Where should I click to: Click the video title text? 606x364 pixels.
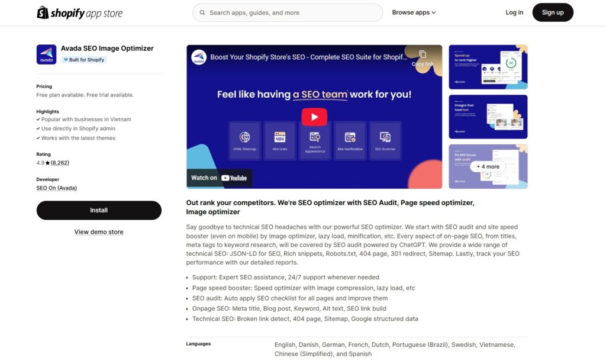click(x=308, y=57)
